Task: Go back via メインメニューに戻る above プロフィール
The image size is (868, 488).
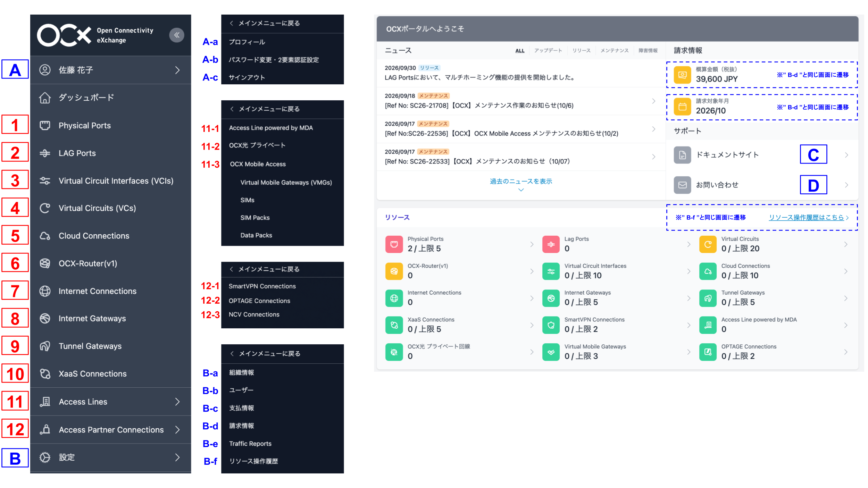Action: pos(265,24)
